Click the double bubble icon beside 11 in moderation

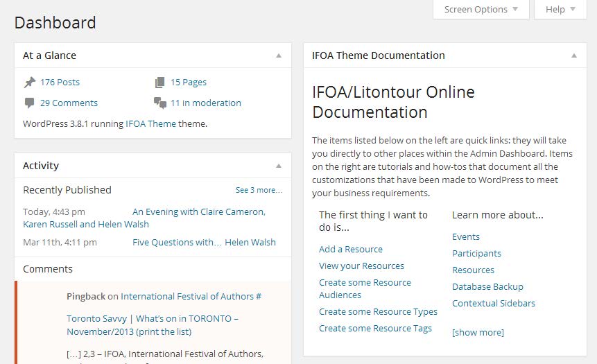point(160,103)
